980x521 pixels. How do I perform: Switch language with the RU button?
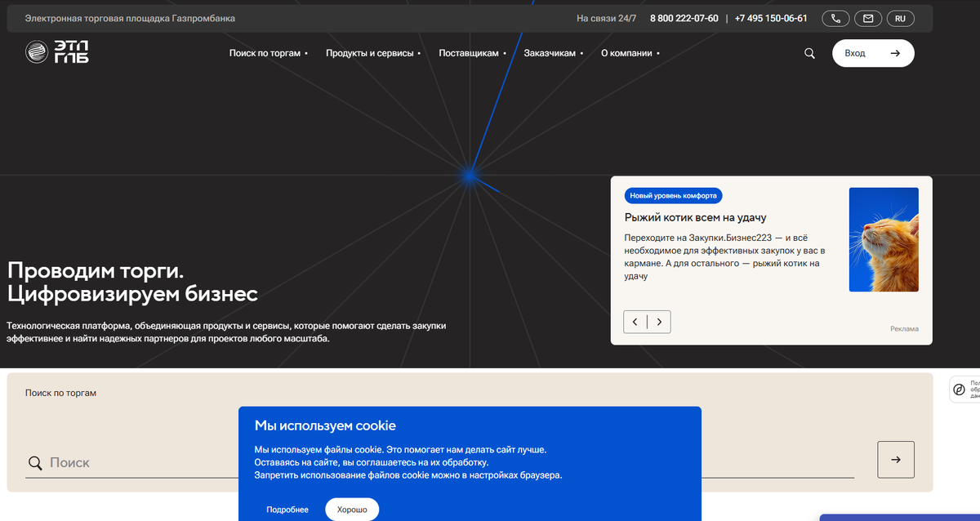click(x=900, y=18)
